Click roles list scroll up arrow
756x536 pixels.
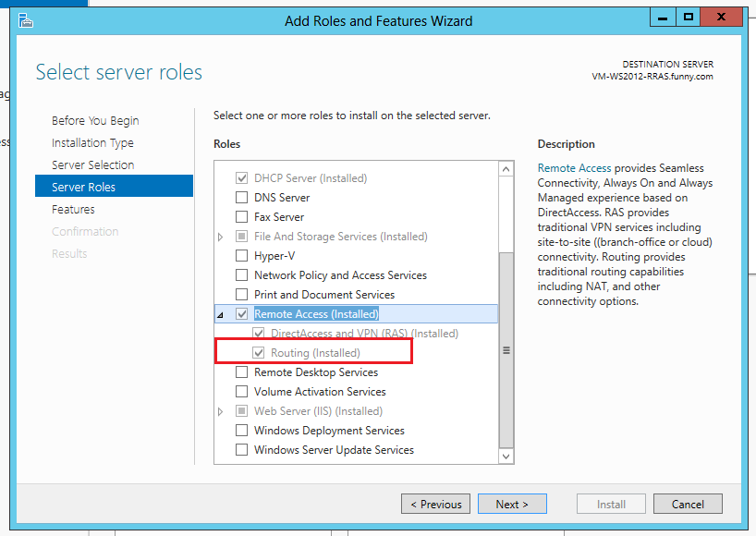pos(506,169)
